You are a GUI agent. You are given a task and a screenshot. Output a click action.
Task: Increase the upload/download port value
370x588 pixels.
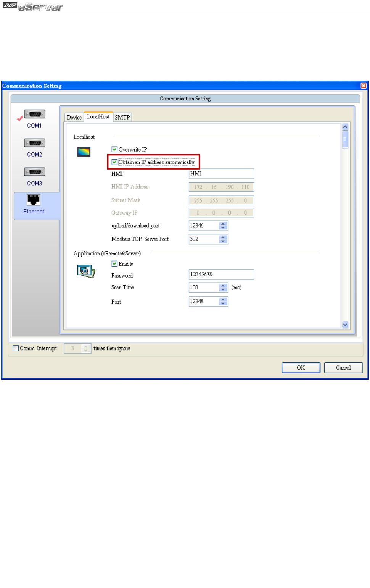(223, 224)
